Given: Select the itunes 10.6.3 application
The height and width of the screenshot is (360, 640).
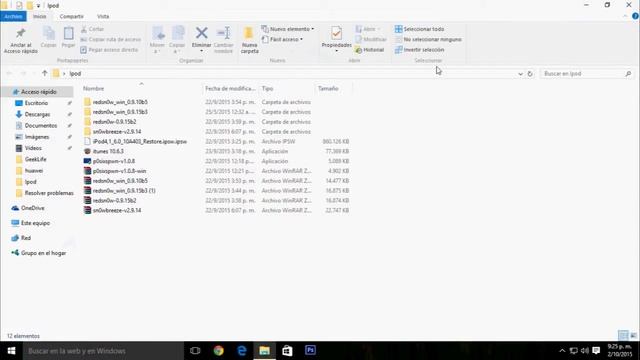Looking at the screenshot, I should [108, 151].
